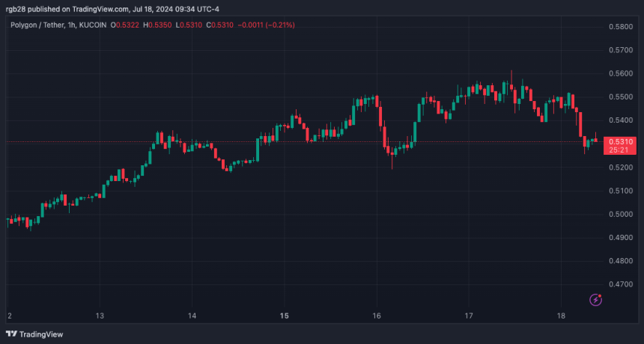Click the 0.5400 price axis label
Viewport: 644px width, 344px height.
[x=622, y=120]
